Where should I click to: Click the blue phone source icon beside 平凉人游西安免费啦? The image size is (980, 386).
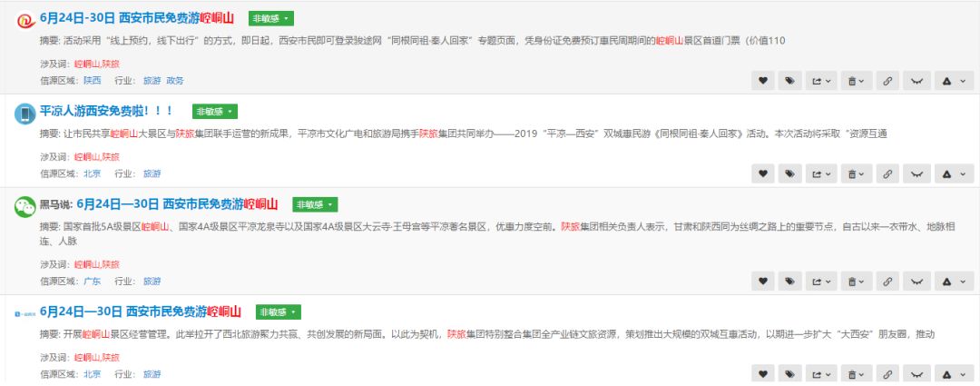[25, 114]
